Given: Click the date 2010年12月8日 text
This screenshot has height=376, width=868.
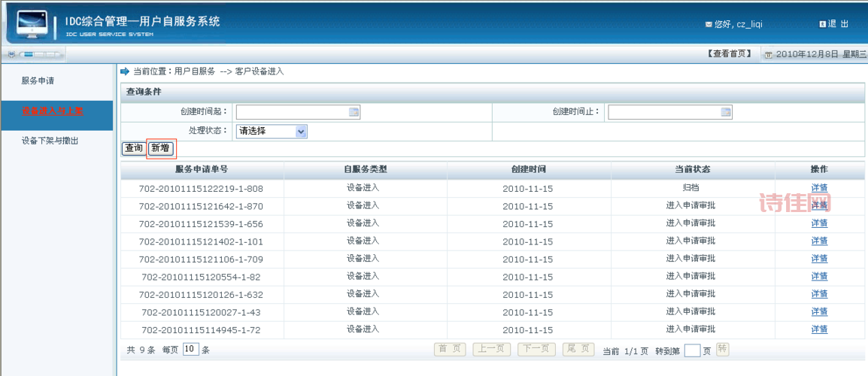Looking at the screenshot, I should (808, 54).
